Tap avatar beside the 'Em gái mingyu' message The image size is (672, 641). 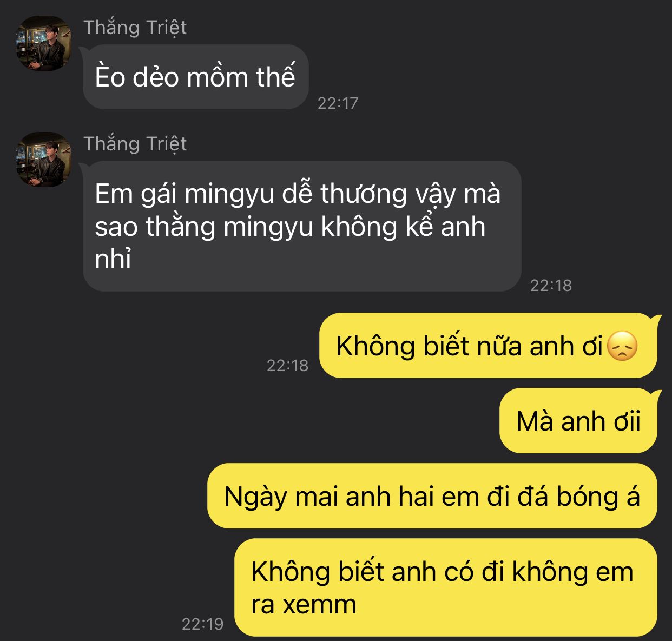click(x=44, y=160)
